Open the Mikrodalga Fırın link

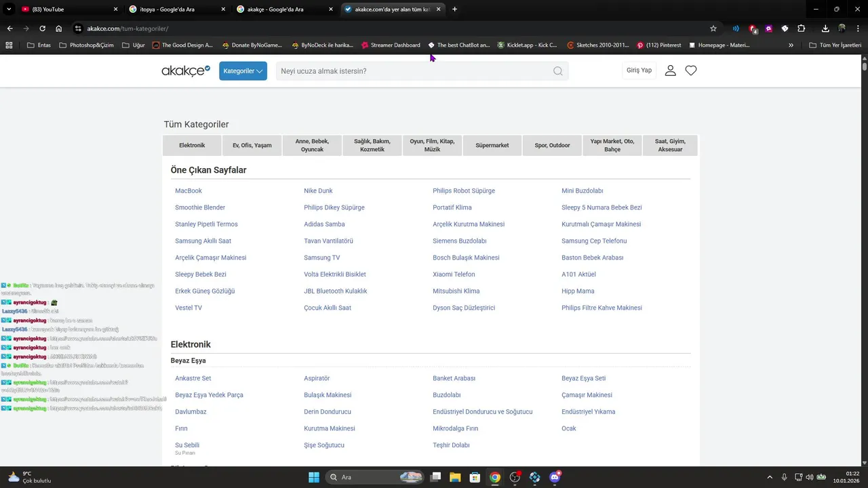pos(456,428)
